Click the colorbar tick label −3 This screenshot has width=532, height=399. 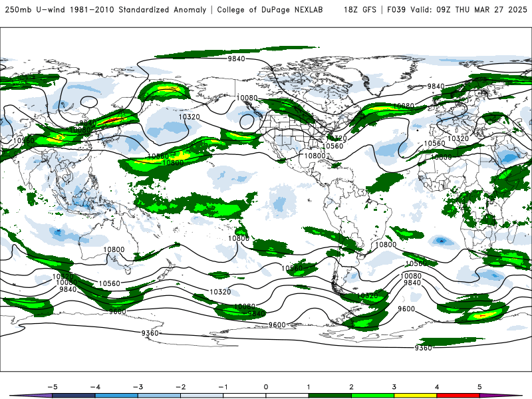coord(138,387)
